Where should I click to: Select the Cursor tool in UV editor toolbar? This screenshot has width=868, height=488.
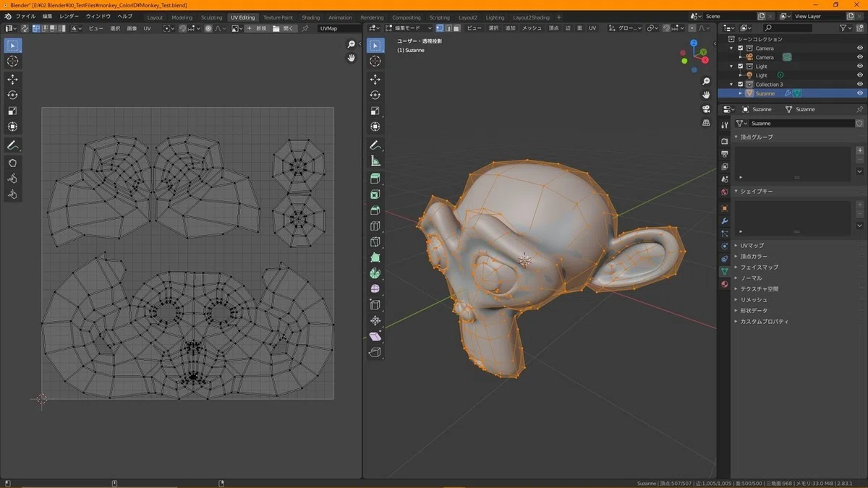tap(12, 61)
